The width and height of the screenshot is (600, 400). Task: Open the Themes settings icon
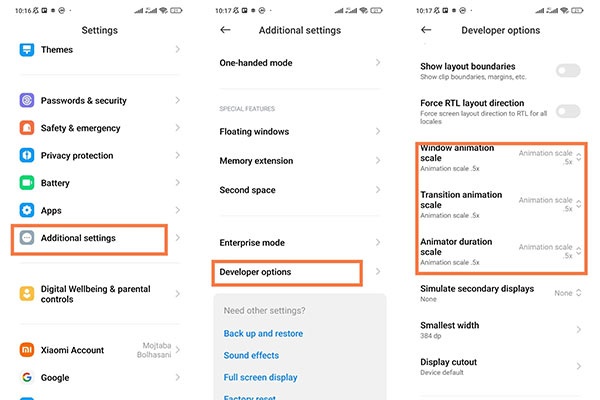tap(26, 49)
